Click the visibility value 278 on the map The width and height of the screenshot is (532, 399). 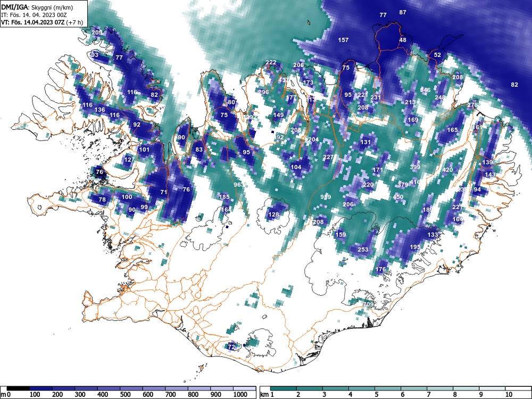472,104
